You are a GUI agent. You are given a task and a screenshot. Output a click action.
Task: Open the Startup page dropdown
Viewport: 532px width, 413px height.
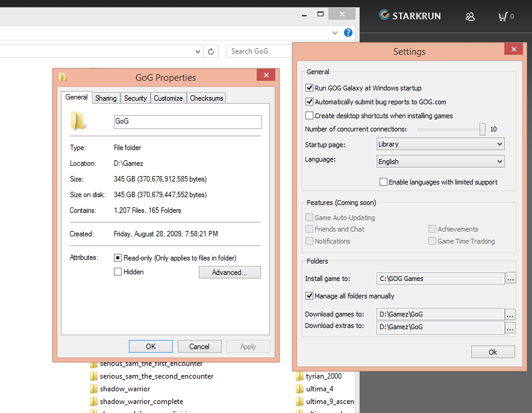pos(440,144)
